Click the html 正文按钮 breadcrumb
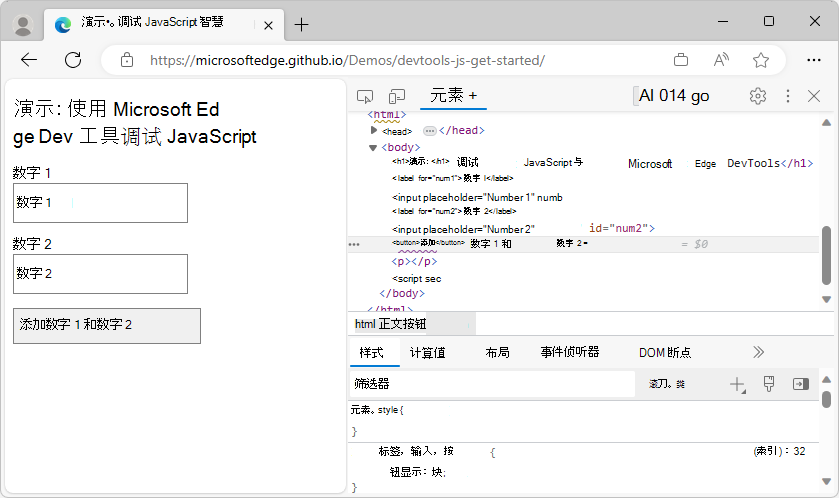Viewport: 839px width, 498px height. [x=390, y=324]
